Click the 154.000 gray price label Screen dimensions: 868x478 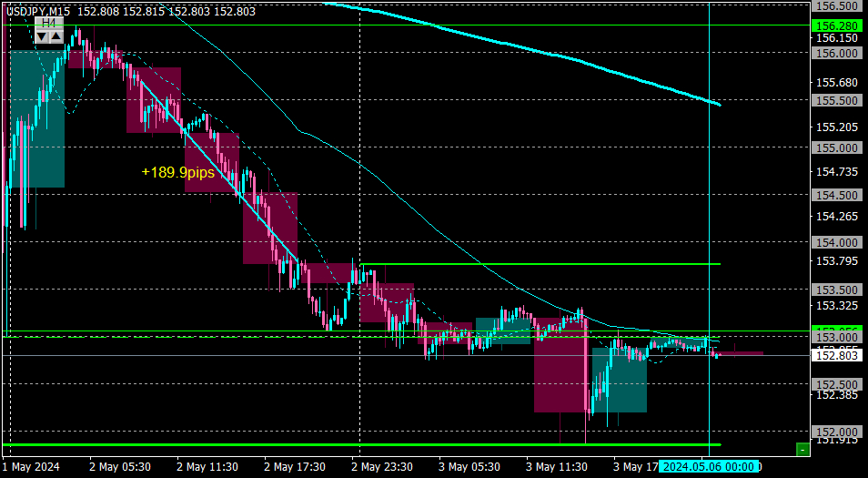pos(837,242)
